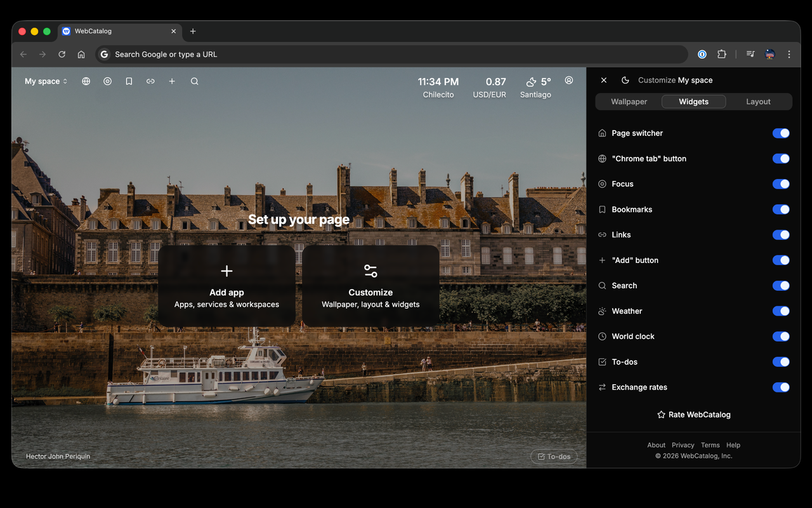Disable the World clock toggle
This screenshot has height=508, width=812.
point(781,337)
